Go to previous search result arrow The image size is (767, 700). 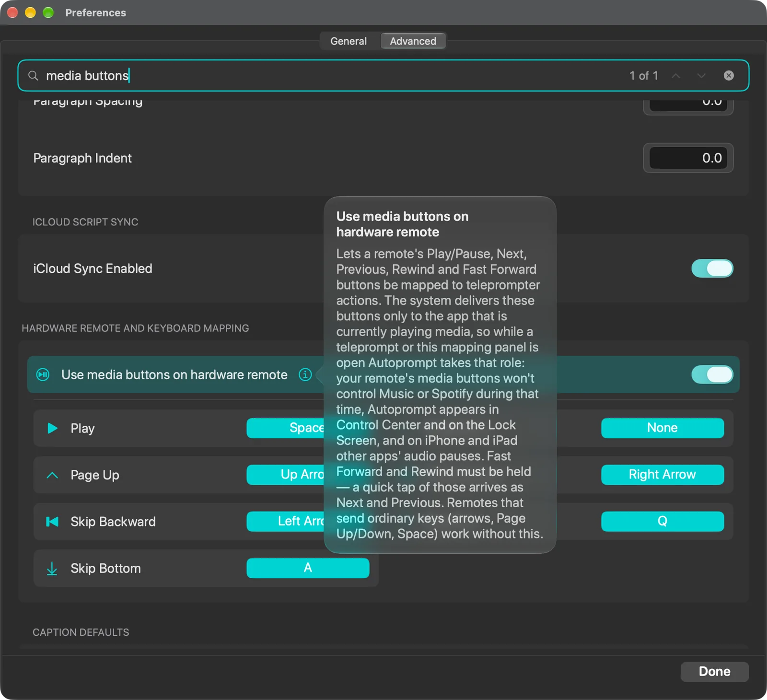(x=676, y=76)
